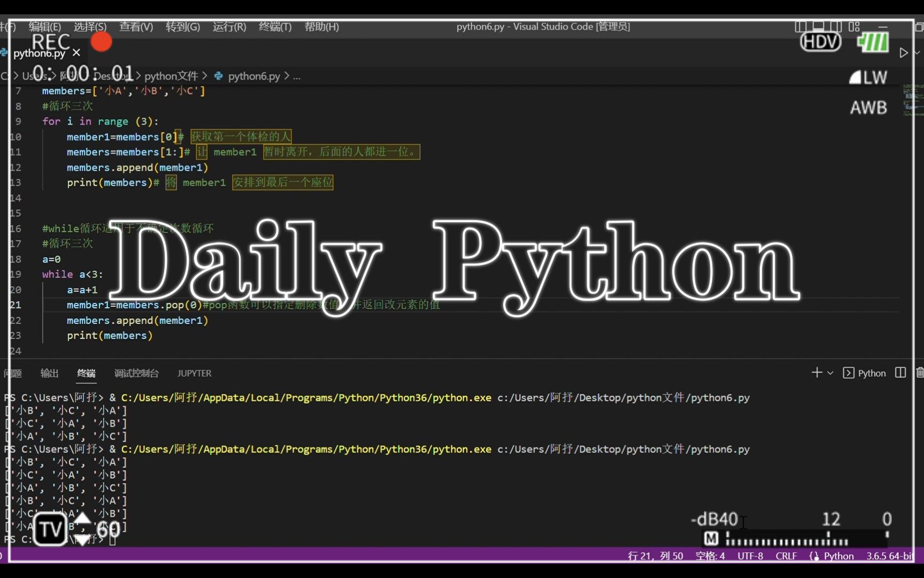Click 'members.append(member1)' on line 12
Viewport: 924px width, 578px height.
[x=137, y=168]
